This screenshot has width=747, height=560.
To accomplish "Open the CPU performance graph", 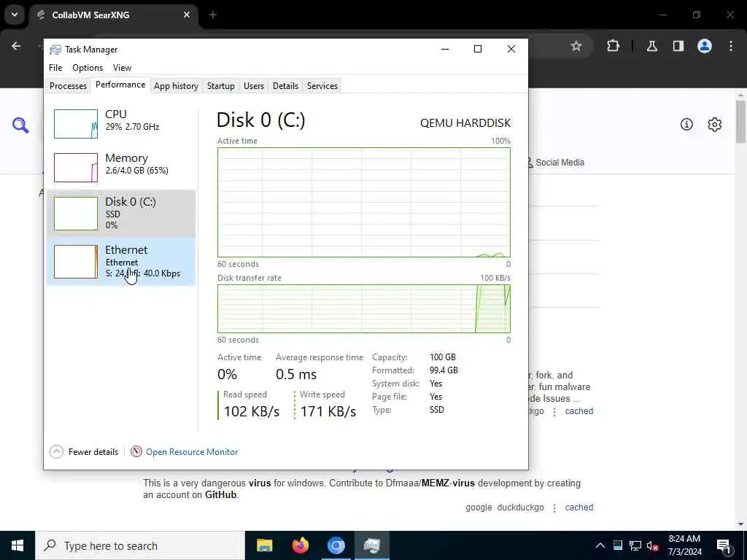I will [x=121, y=124].
